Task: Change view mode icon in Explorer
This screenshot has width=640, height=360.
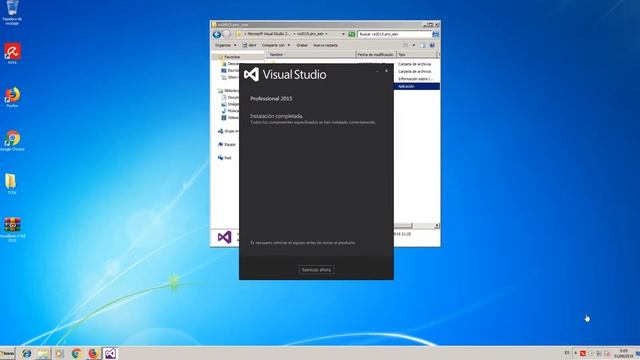Action: [x=406, y=45]
